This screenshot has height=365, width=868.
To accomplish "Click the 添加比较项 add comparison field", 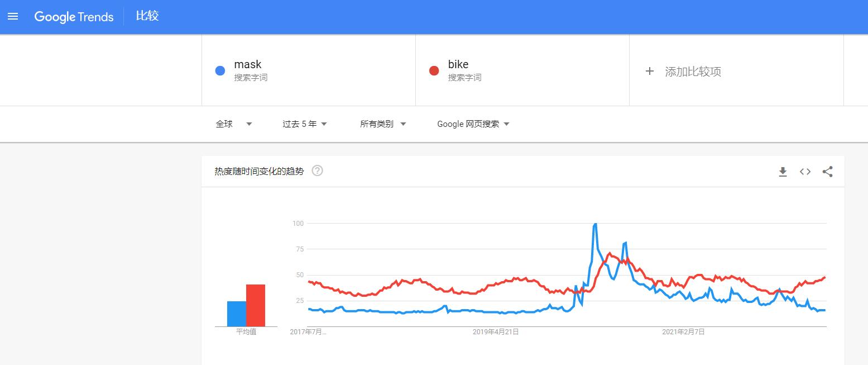I will 693,72.
